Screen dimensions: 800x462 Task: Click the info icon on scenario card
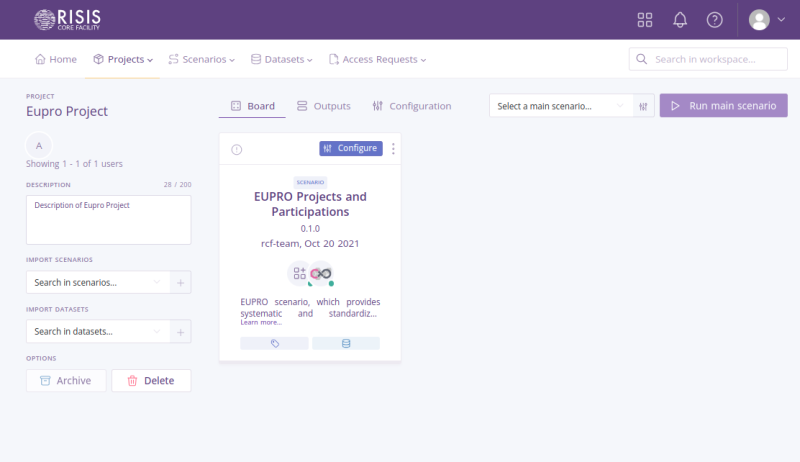237,149
